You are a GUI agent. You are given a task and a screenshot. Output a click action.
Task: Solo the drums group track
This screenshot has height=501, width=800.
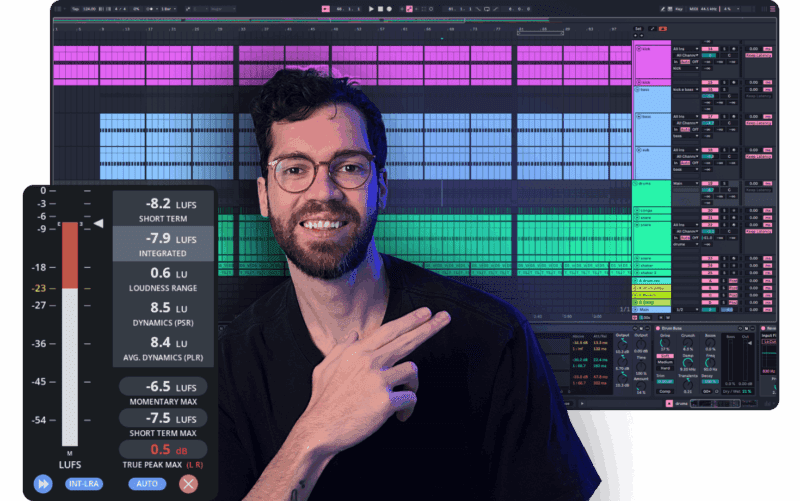pyautogui.click(x=724, y=184)
